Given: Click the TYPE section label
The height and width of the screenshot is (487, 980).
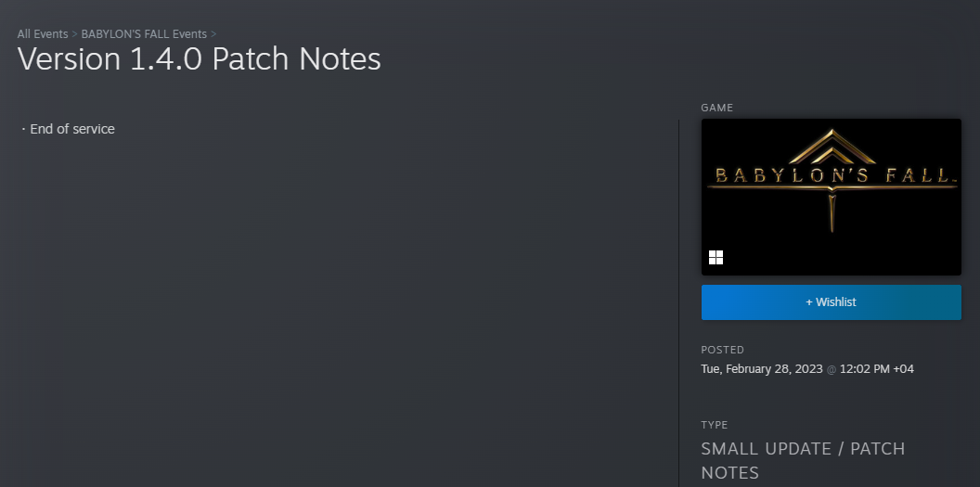Looking at the screenshot, I should pyautogui.click(x=715, y=425).
